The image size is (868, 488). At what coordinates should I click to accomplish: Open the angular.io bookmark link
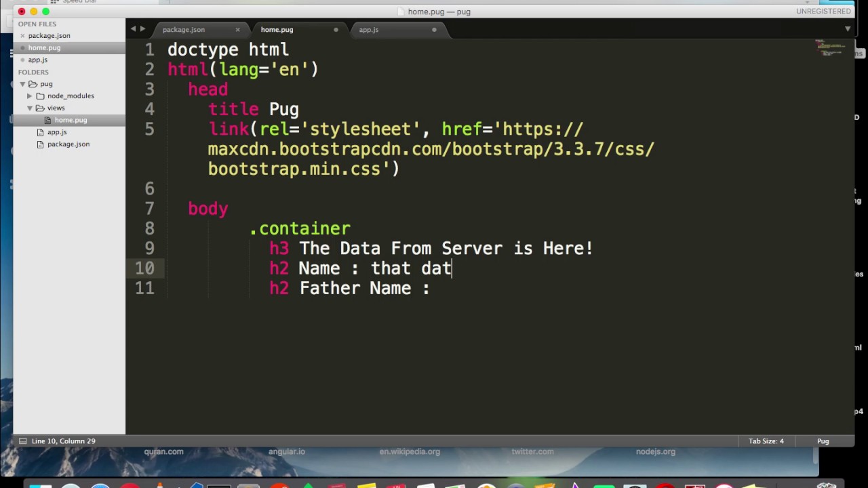point(286,451)
